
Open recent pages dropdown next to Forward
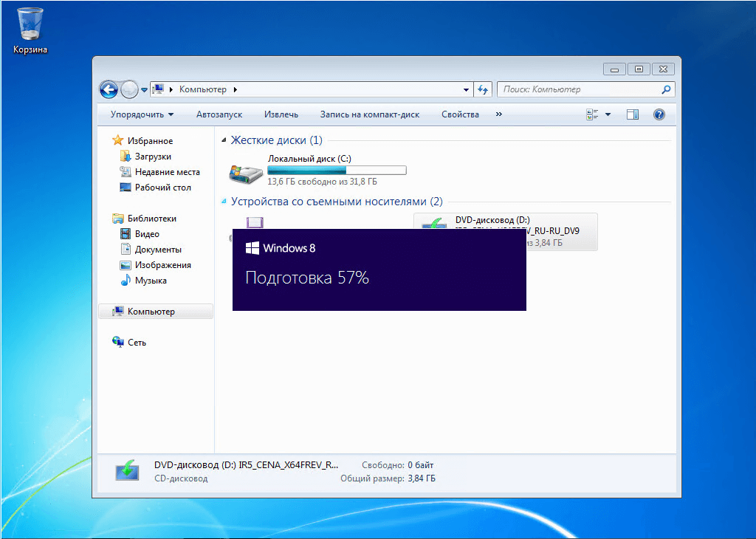pos(145,89)
